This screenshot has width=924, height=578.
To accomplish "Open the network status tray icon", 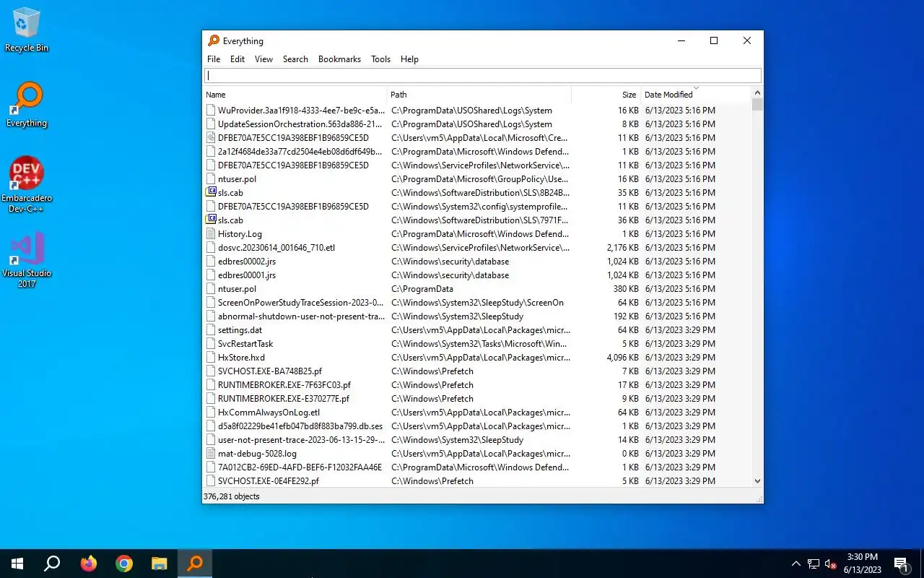I will (814, 564).
